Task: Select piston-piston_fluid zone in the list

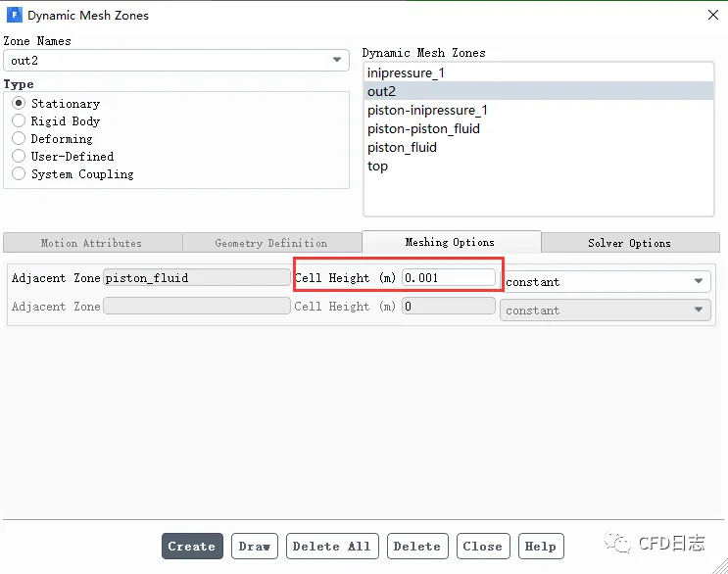Action: coord(423,128)
